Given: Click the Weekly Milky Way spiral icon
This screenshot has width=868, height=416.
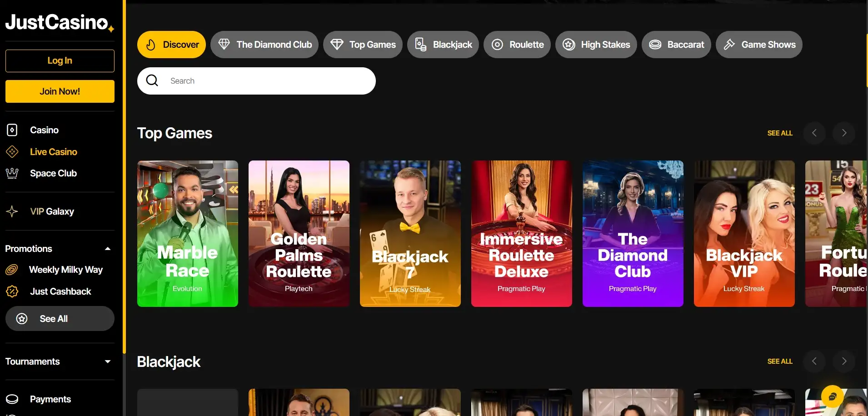Looking at the screenshot, I should 12,270.
